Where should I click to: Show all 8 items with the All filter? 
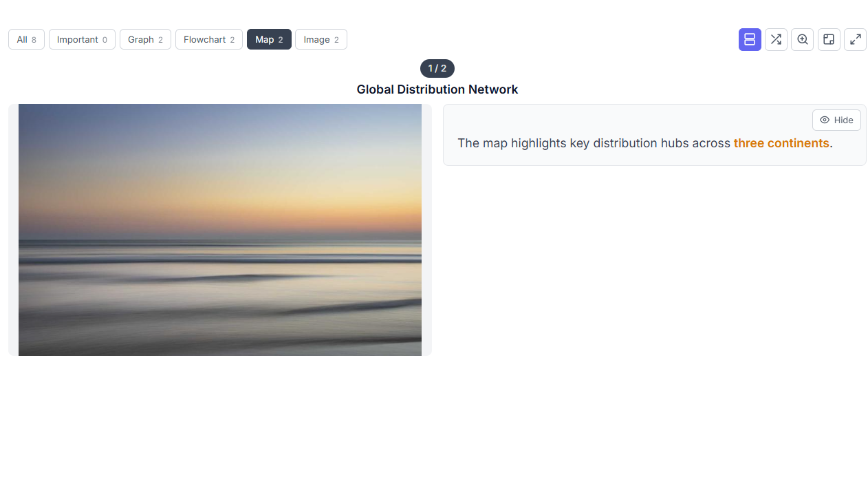tap(26, 39)
